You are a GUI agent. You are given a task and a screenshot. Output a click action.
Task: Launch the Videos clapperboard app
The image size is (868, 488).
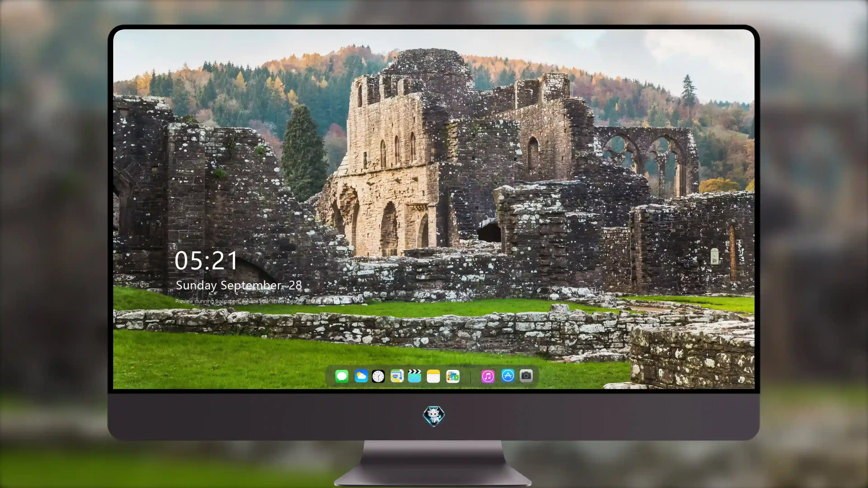point(415,376)
